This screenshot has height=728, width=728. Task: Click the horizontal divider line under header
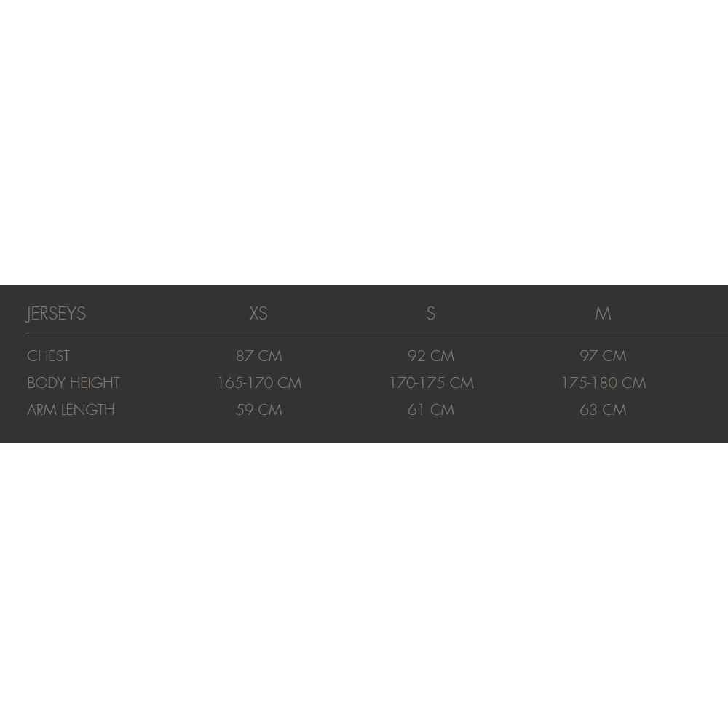[x=377, y=335]
